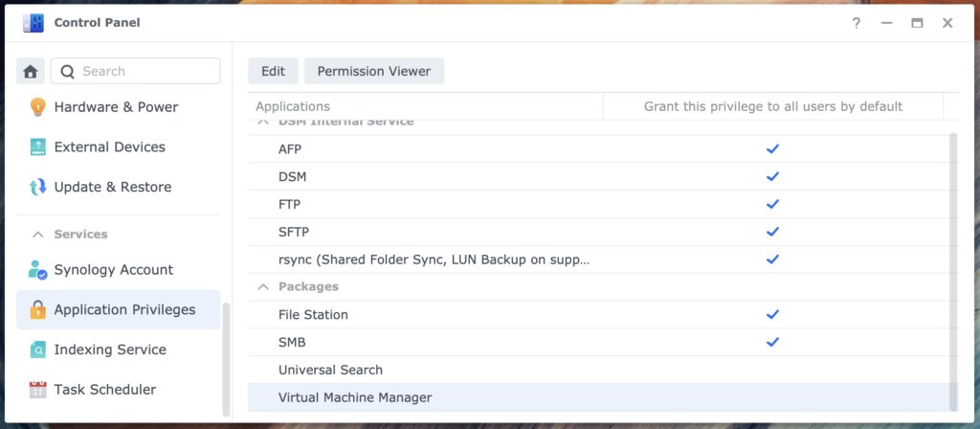Go to Control Panel home icon
The image size is (980, 429).
click(31, 71)
